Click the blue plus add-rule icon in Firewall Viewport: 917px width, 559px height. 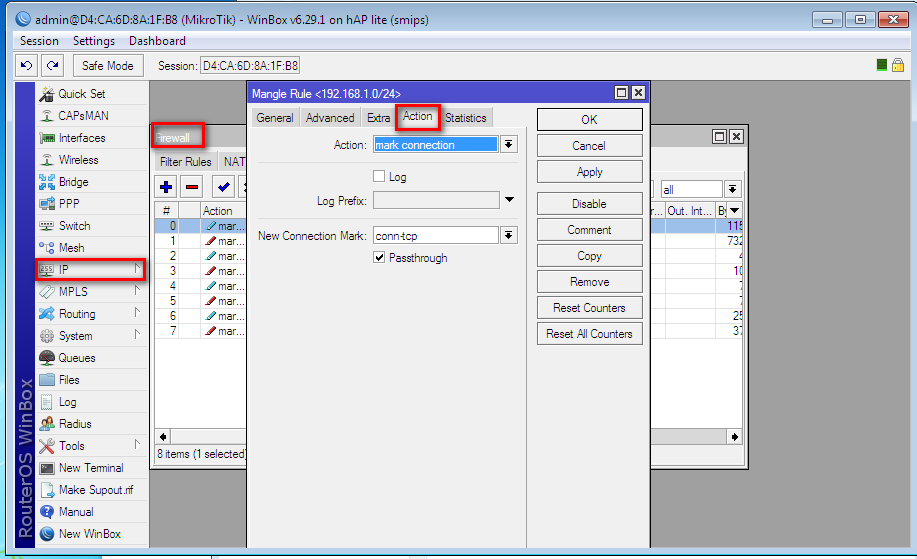166,187
